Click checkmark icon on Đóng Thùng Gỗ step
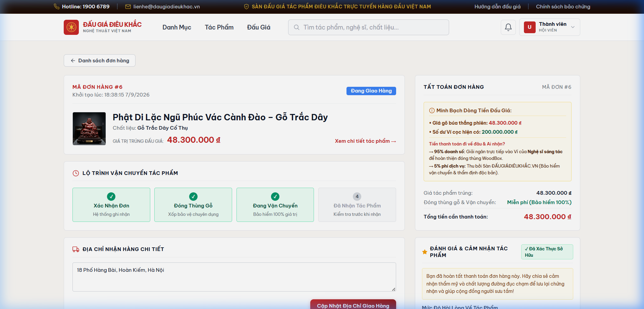 [193, 196]
